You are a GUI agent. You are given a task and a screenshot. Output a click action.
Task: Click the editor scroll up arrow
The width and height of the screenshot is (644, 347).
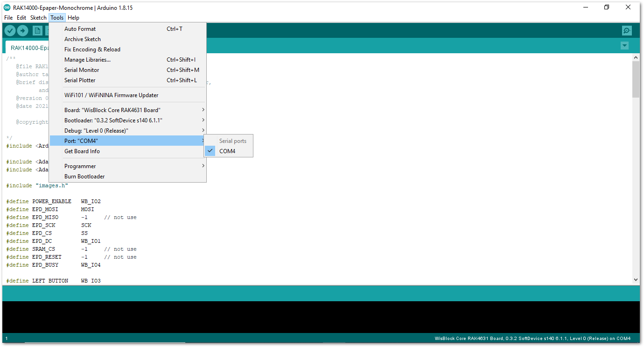(636, 57)
